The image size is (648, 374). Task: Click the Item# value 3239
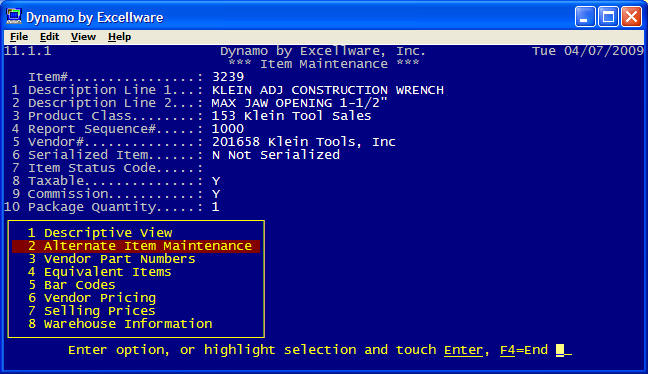(x=228, y=77)
